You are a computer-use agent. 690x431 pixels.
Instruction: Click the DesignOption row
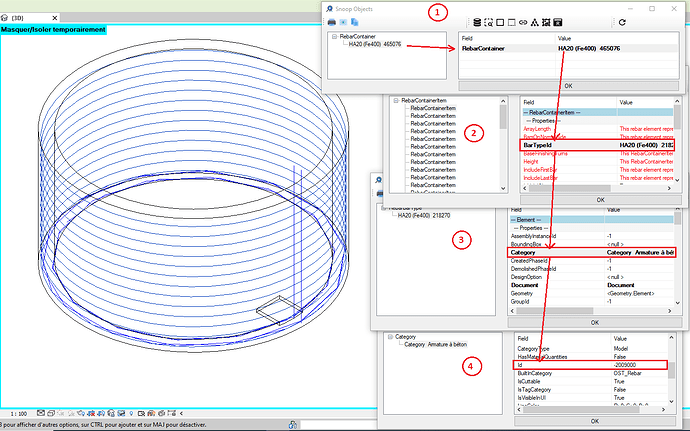click(x=591, y=277)
